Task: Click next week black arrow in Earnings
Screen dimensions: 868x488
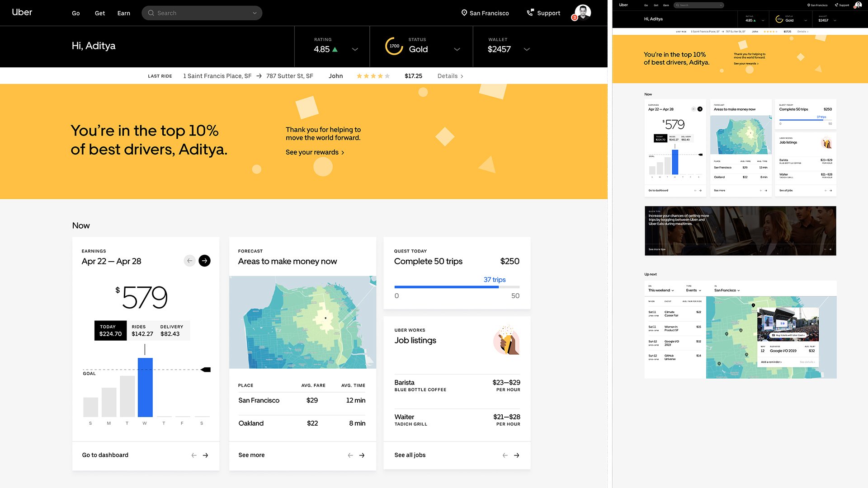Action: coord(205,261)
